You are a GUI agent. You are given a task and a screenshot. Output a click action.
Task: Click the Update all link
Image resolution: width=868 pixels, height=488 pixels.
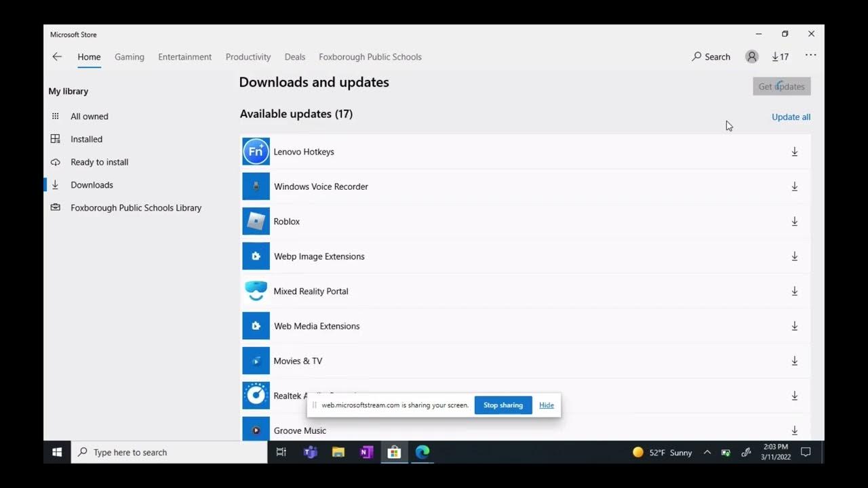tap(791, 117)
